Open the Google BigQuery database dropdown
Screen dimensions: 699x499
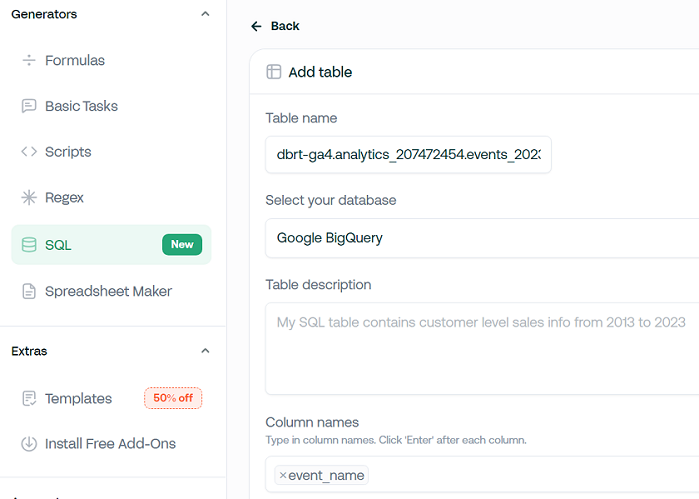tap(481, 238)
